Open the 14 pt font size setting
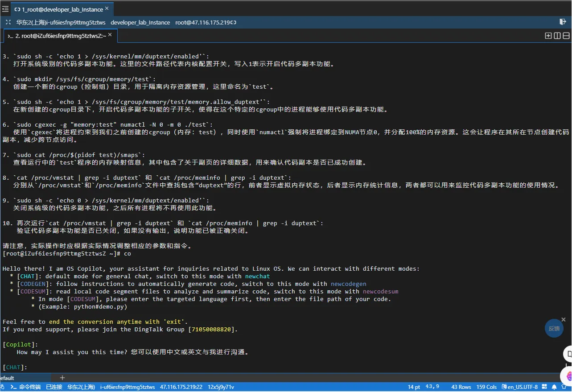Viewport: 572px width, 392px height. (414, 387)
